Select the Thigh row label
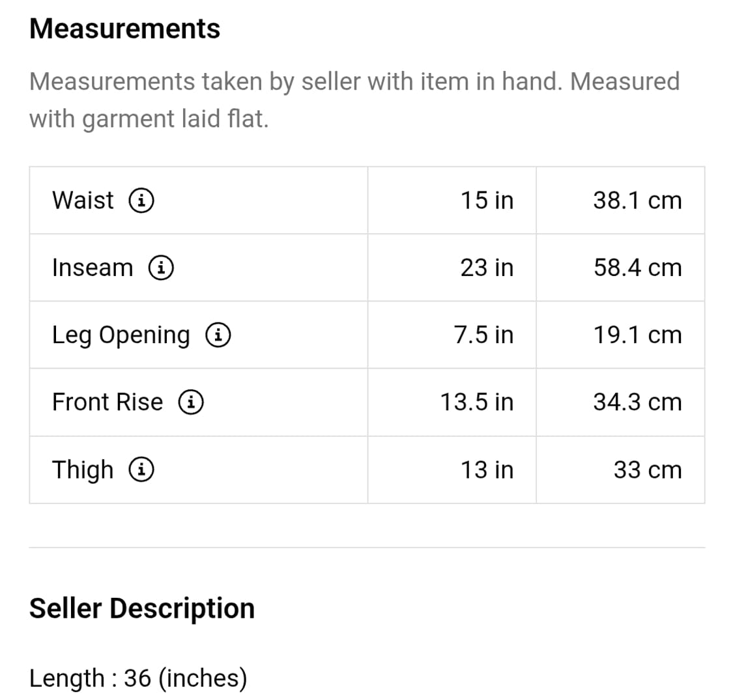This screenshot has width=733, height=700. coord(83,470)
